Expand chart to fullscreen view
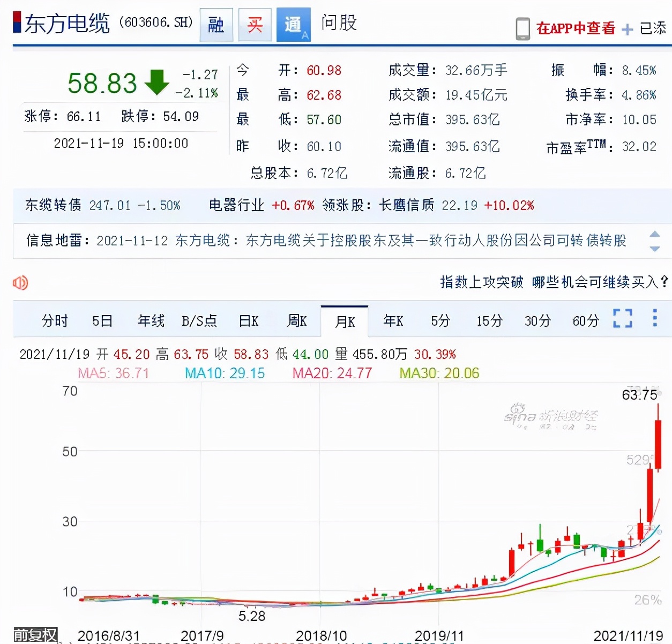Viewport: 672px width, 644px height. coord(622,318)
